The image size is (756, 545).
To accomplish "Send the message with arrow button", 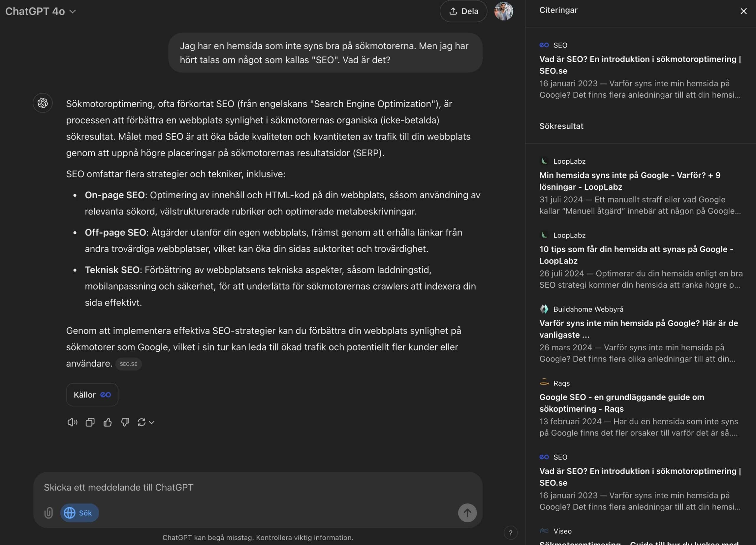I will (467, 513).
